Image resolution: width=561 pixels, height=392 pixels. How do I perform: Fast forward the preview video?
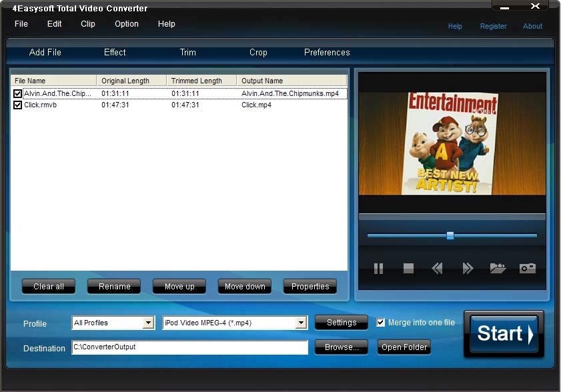(x=468, y=269)
